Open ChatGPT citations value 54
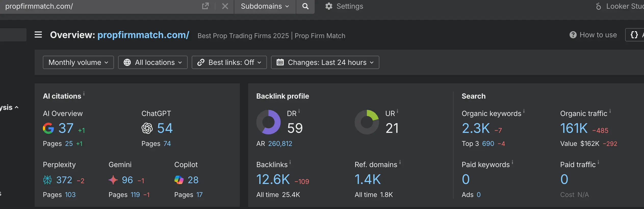The image size is (644, 209). 165,128
